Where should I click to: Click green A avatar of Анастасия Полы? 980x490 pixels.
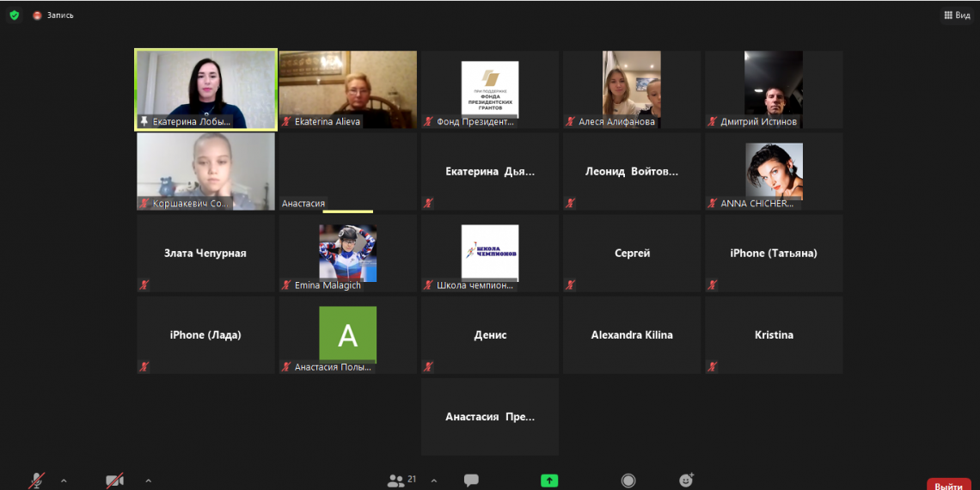click(x=347, y=334)
